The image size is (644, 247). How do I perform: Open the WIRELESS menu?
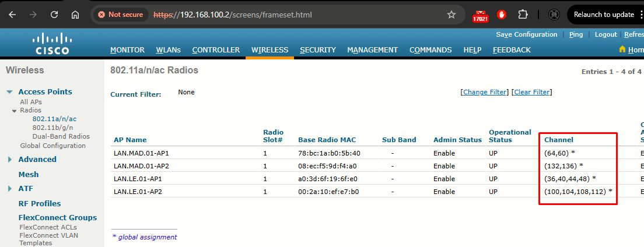point(270,50)
